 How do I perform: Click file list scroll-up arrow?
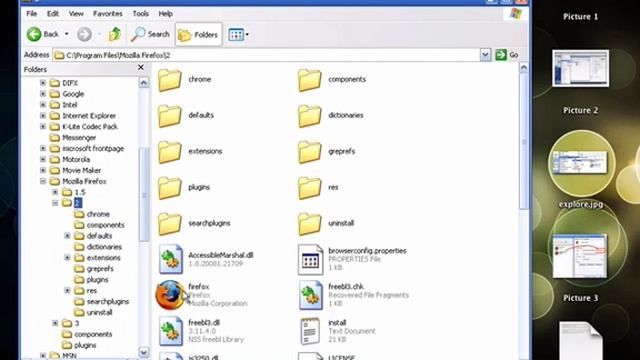tap(524, 67)
